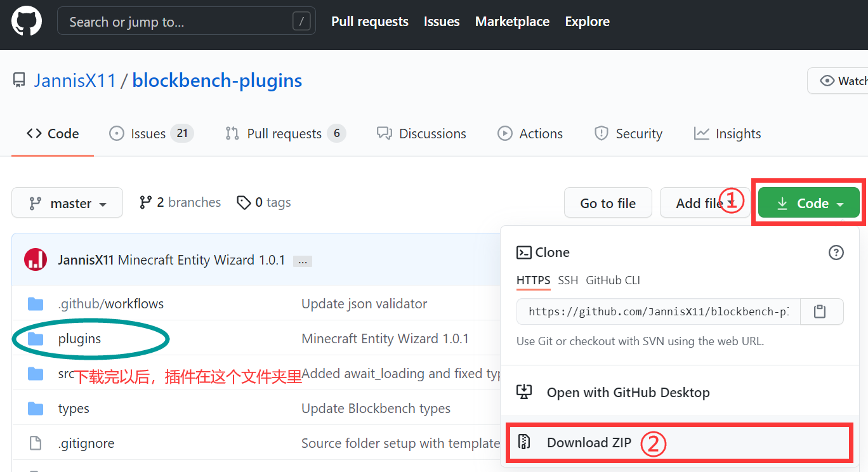Open Pull requests in top navigation

click(x=370, y=22)
